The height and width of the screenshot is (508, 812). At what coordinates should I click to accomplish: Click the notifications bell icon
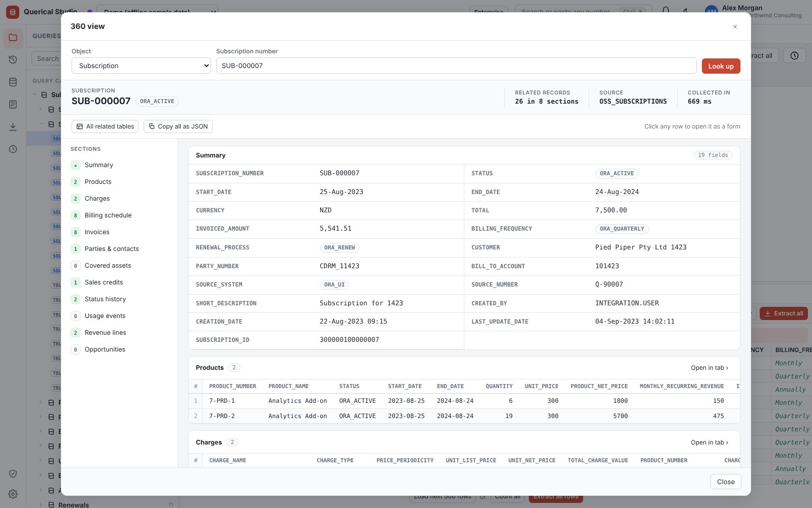(x=666, y=11)
